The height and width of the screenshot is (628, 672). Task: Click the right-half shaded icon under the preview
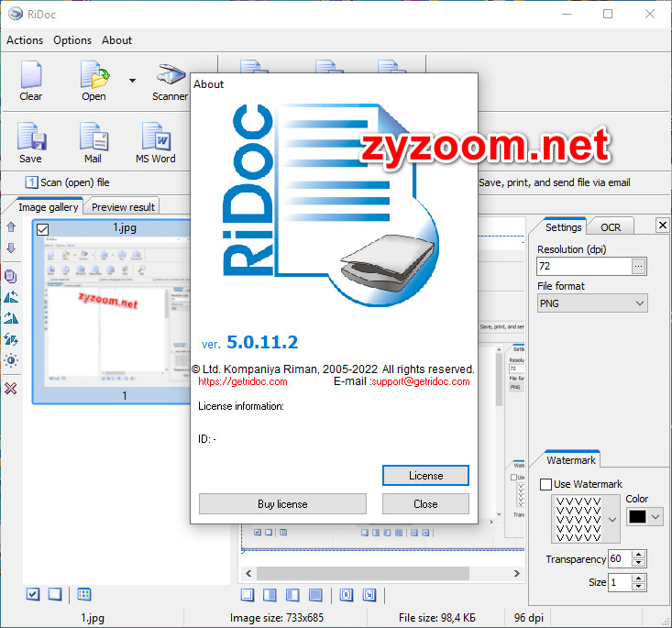(270, 595)
